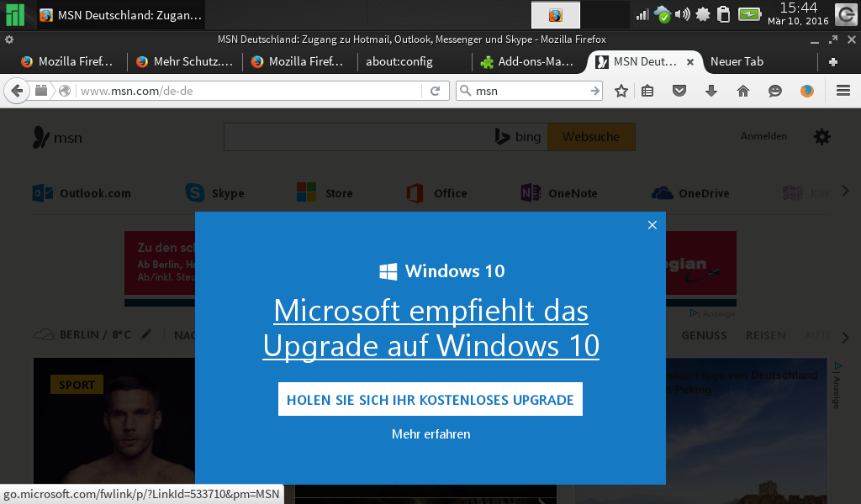Click the brightness gear tray icon

pos(703,14)
